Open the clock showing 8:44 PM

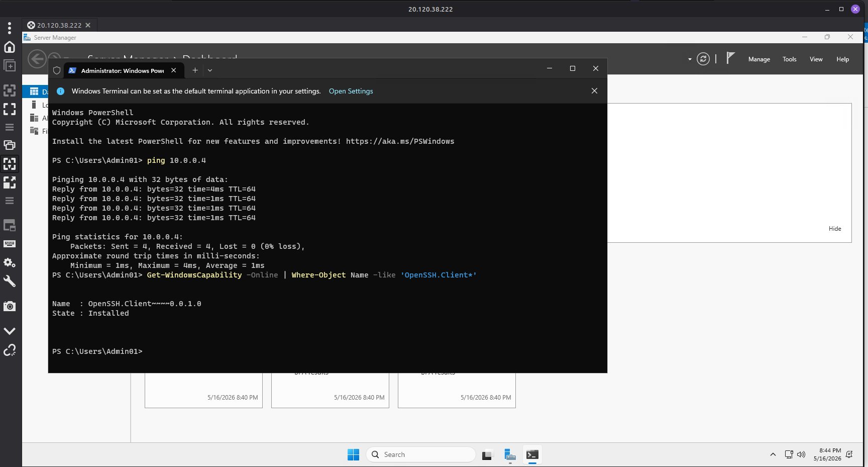(x=827, y=454)
